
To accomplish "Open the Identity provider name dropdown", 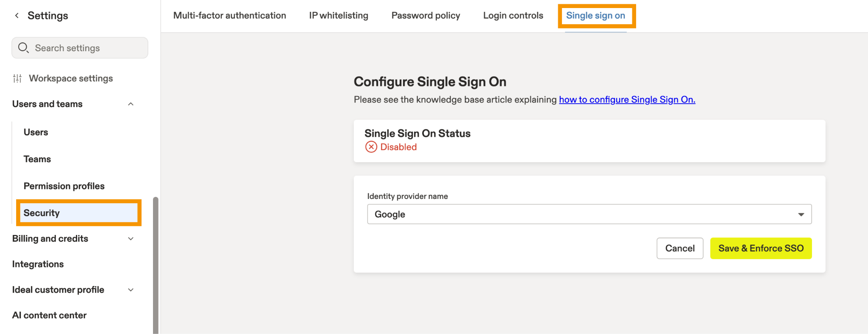I will [589, 214].
